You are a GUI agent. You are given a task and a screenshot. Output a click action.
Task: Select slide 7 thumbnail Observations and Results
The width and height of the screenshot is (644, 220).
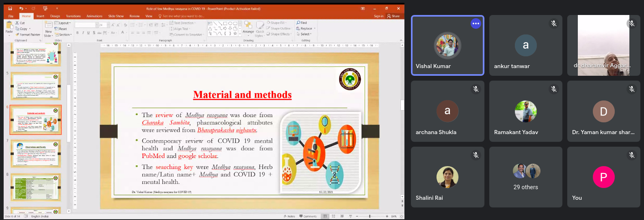(36, 154)
